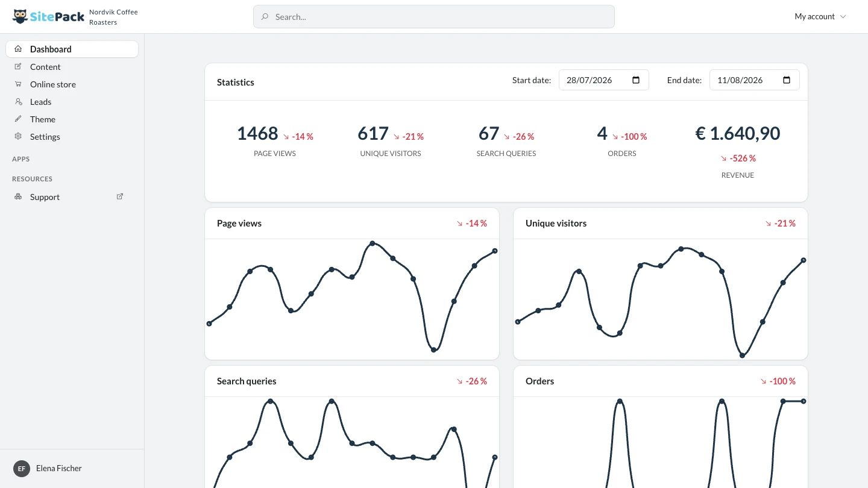Viewport: 868px width, 488px height.
Task: Click the search magnifier icon
Action: (x=265, y=17)
